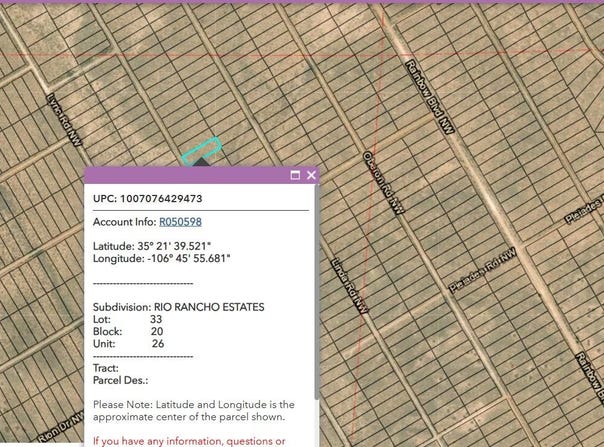Click the Unit value 26
Viewport: 604px width, 447px height.
click(x=158, y=344)
